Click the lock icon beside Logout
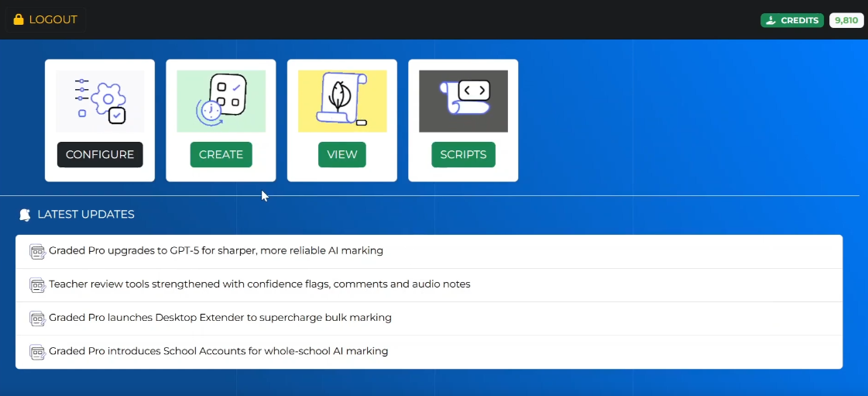This screenshot has height=396, width=868. coord(19,19)
